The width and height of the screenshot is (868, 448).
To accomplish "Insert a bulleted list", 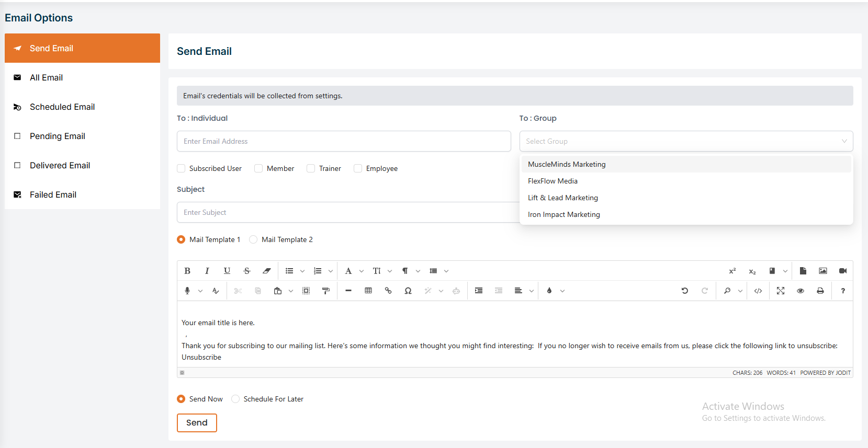I will (x=289, y=271).
